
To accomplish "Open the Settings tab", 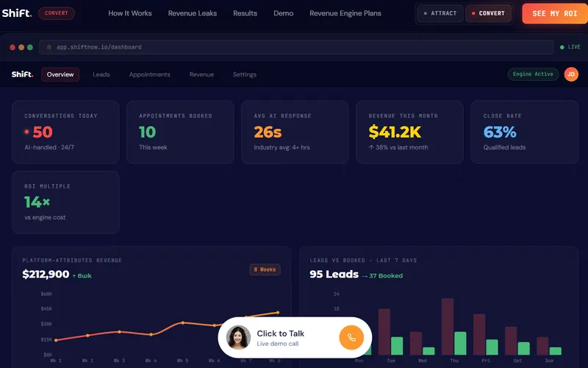I will point(245,74).
